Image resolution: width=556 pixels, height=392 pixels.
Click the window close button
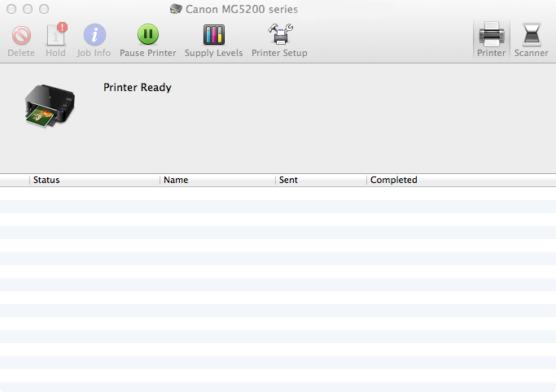[x=11, y=9]
